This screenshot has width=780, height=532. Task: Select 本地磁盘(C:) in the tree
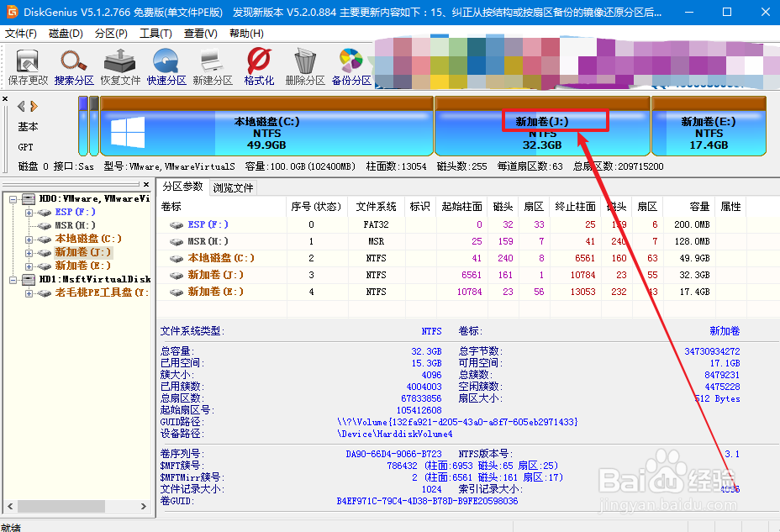(88, 240)
